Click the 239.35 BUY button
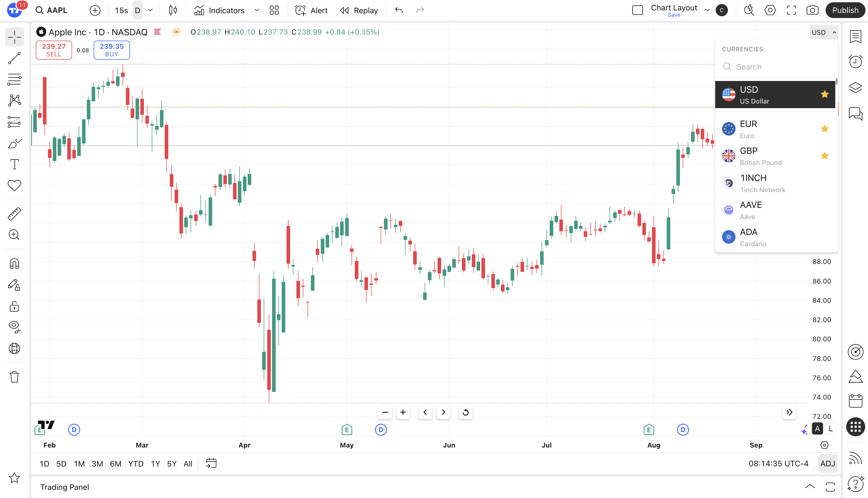This screenshot has height=498, width=868. [111, 50]
